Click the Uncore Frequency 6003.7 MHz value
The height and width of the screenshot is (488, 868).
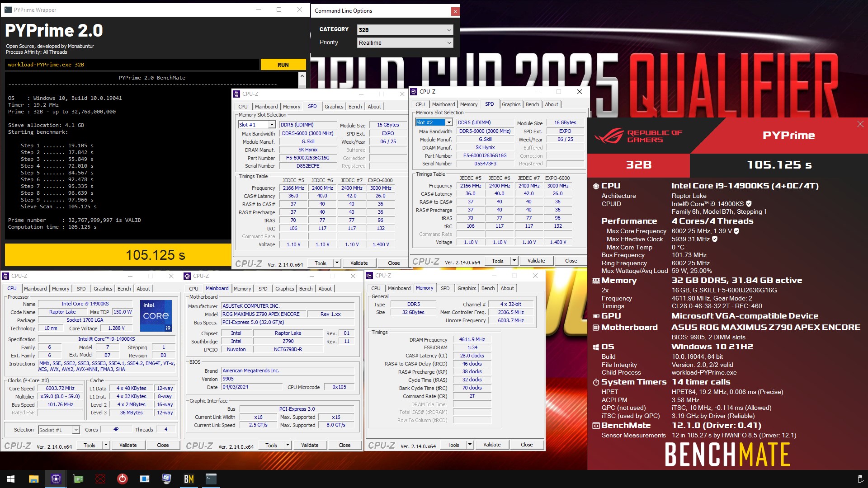(511, 320)
